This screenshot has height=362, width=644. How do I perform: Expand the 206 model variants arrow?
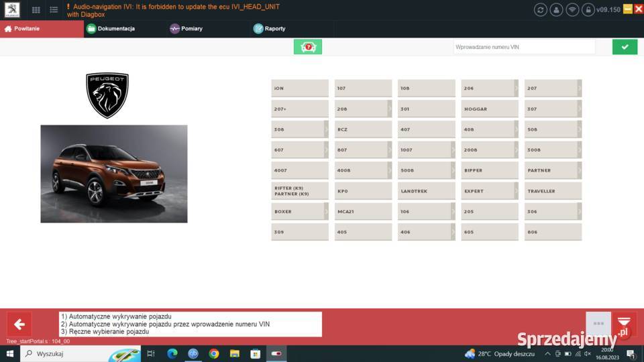point(516,88)
